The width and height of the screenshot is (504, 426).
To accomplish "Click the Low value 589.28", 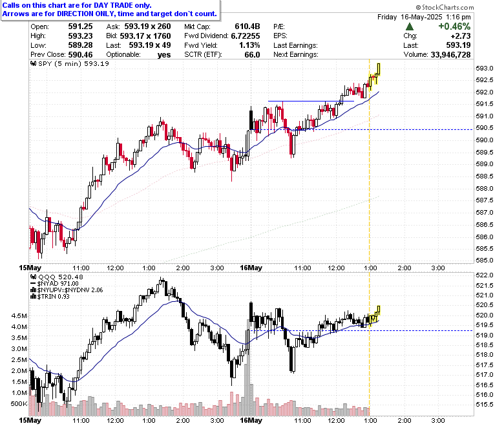I will (x=80, y=45).
